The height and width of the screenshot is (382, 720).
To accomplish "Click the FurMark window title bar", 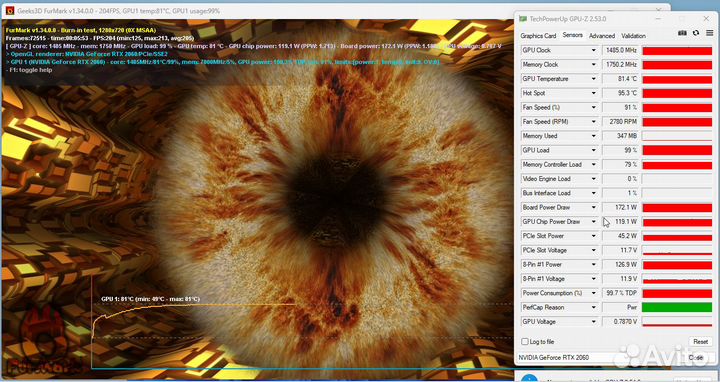I will point(257,11).
